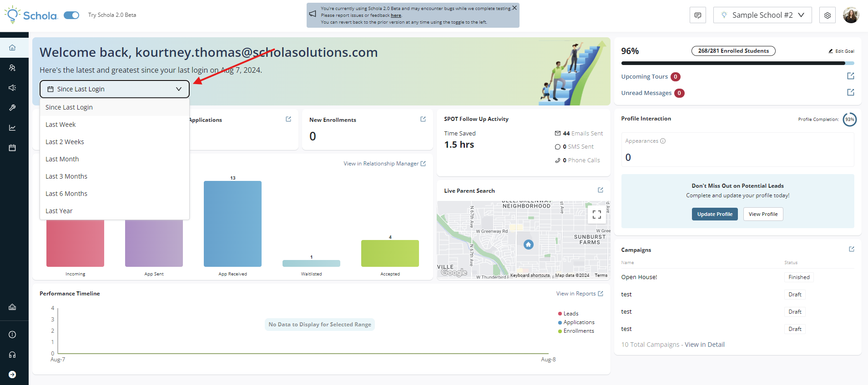Collapse the Since Last Login dropdown
Viewport: 868px width, 385px height.
coord(115,89)
